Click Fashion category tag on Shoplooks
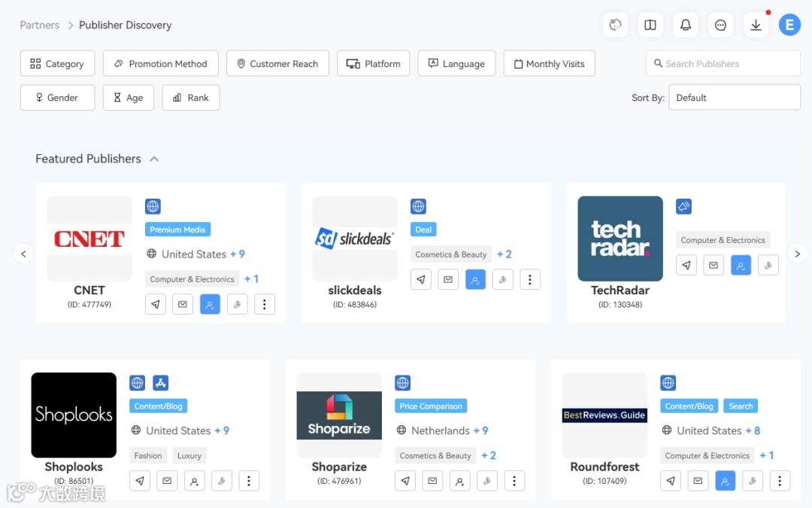Viewport: 812px width, 508px height. pyautogui.click(x=148, y=455)
